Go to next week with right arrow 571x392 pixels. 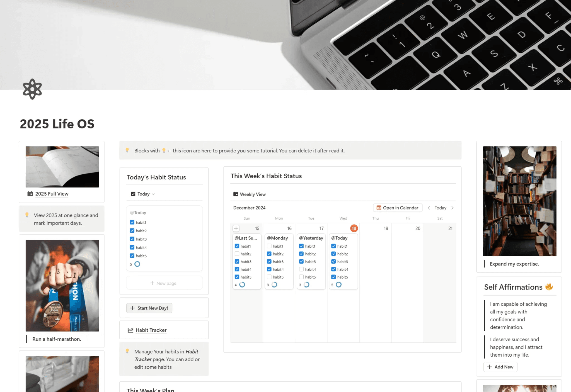click(x=453, y=208)
